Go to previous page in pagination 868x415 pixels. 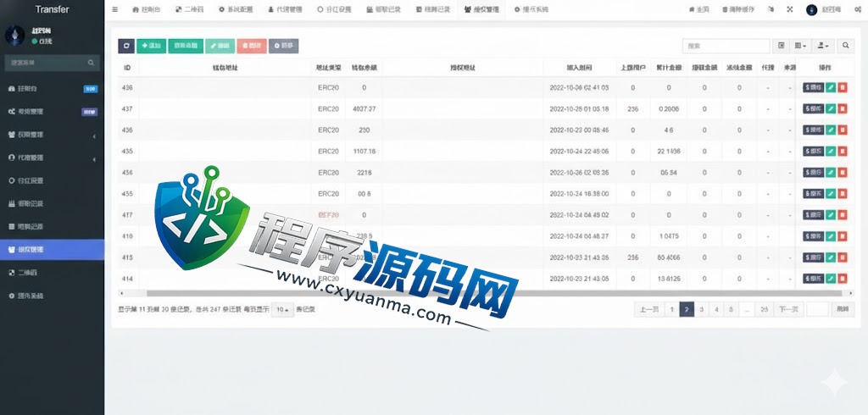click(648, 309)
